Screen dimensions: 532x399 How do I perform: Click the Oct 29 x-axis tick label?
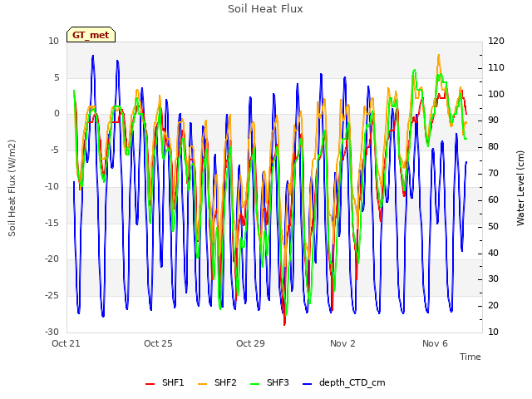pyautogui.click(x=250, y=343)
